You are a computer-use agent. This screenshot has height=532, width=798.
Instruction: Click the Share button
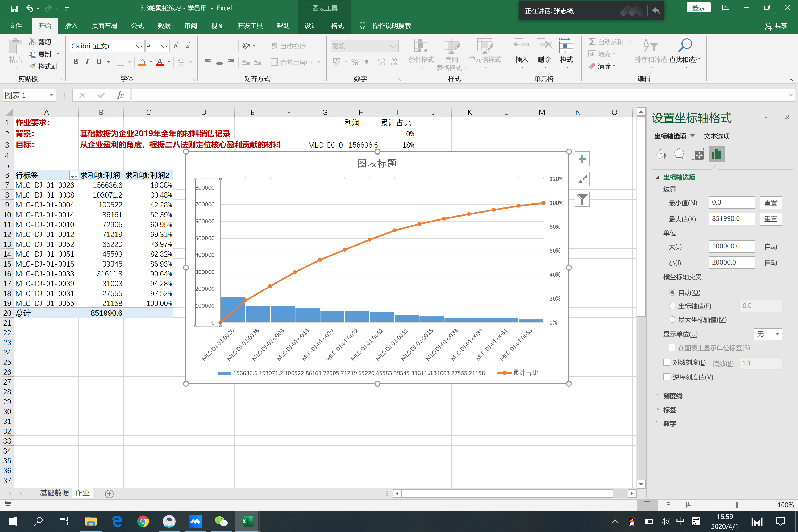776,26
